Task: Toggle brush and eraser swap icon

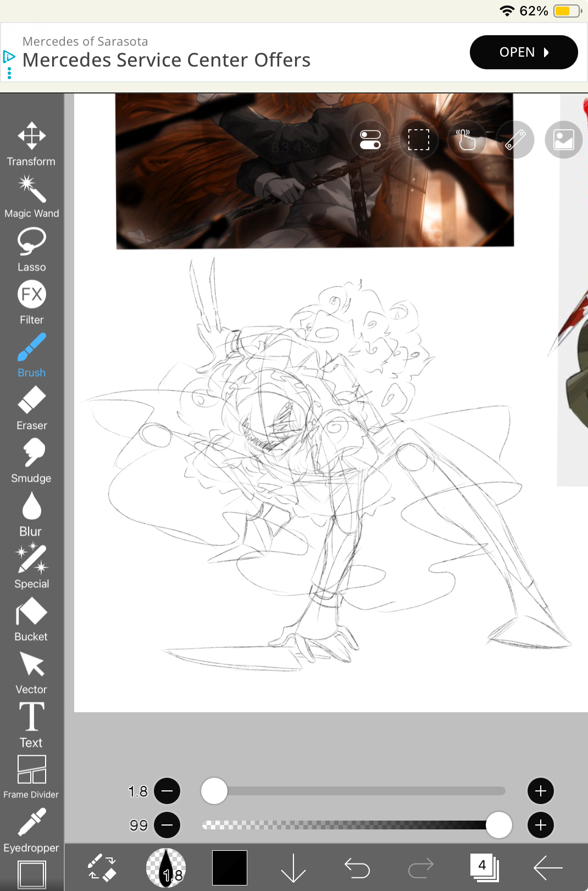Action: 102,868
